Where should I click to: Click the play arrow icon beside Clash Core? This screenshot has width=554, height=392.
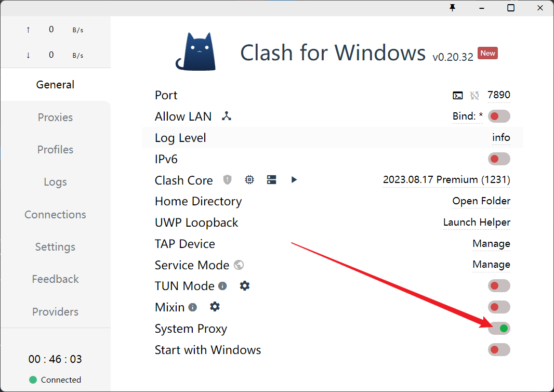pos(294,180)
